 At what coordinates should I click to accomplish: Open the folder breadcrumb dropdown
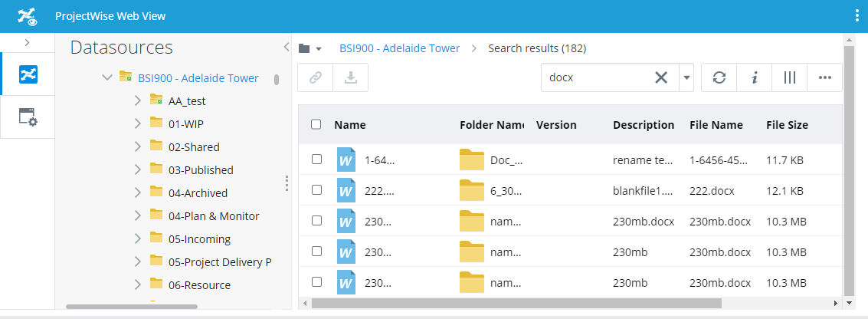pyautogui.click(x=310, y=48)
